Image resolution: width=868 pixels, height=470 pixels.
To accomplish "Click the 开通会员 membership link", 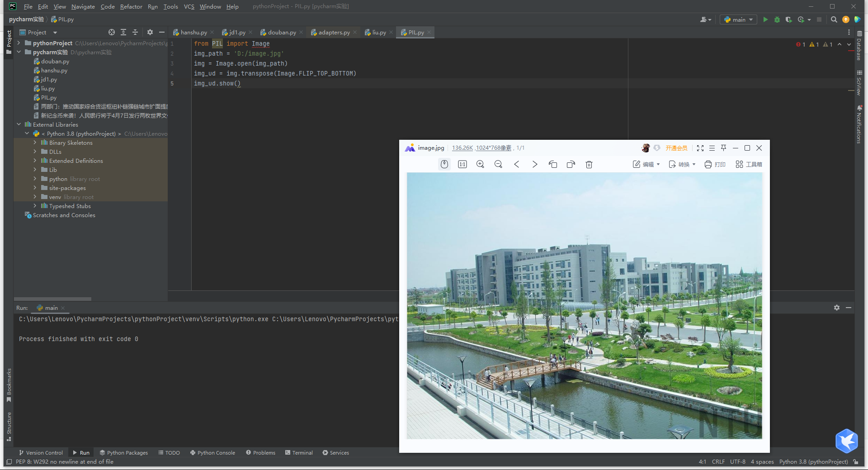I will click(676, 148).
